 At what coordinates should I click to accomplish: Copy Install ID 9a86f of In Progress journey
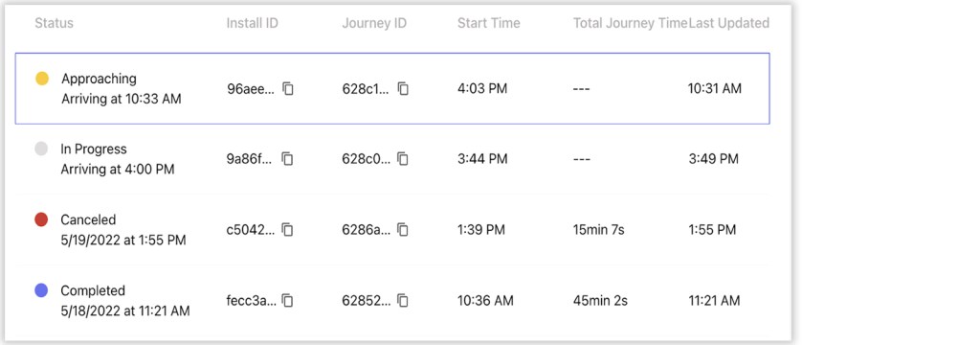coord(287,159)
